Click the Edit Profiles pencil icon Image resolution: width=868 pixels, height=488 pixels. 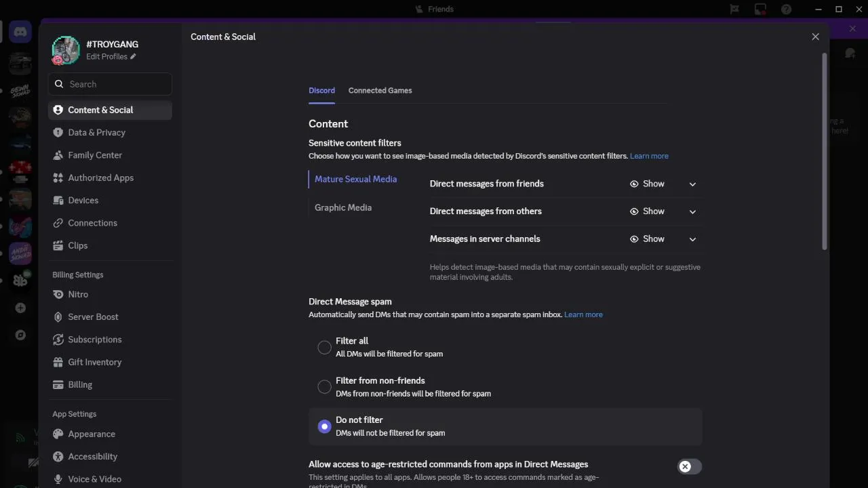[x=134, y=57]
